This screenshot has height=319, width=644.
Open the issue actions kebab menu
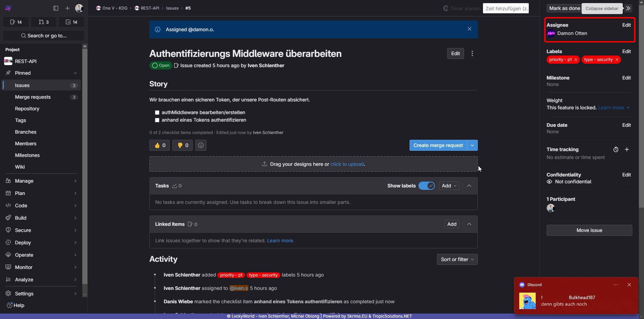pos(472,53)
